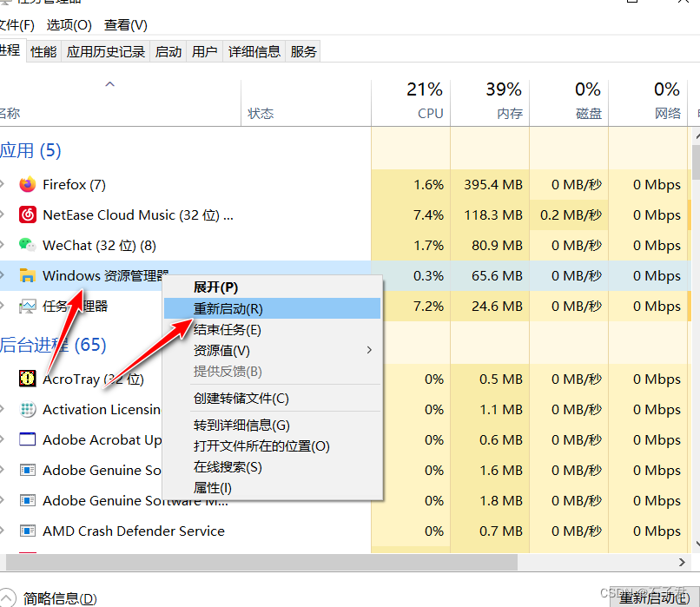Image resolution: width=700 pixels, height=607 pixels.
Task: Sort by the 状态 column header
Action: pyautogui.click(x=306, y=102)
